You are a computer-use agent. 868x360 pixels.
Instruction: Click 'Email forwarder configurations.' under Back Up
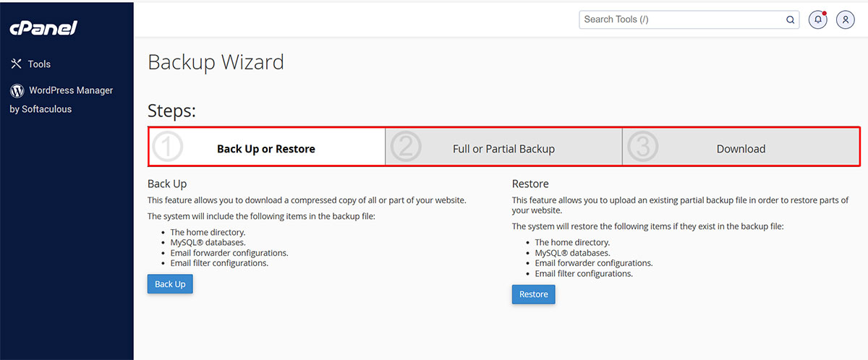(229, 253)
